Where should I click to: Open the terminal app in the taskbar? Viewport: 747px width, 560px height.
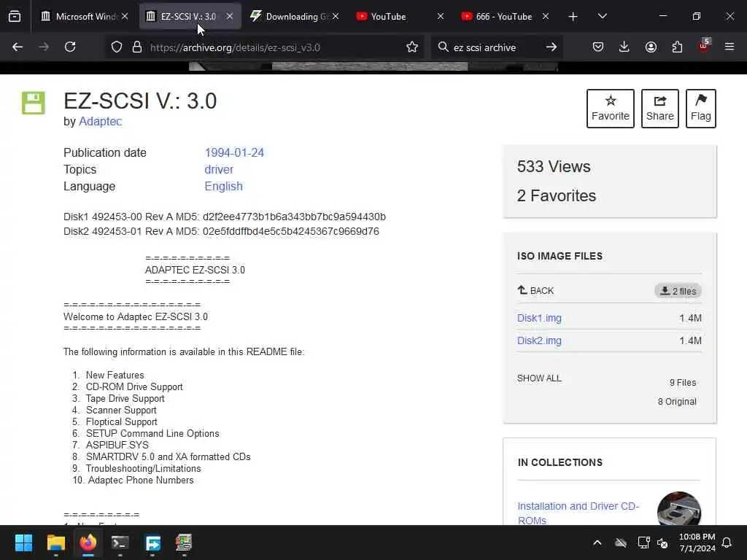[120, 542]
